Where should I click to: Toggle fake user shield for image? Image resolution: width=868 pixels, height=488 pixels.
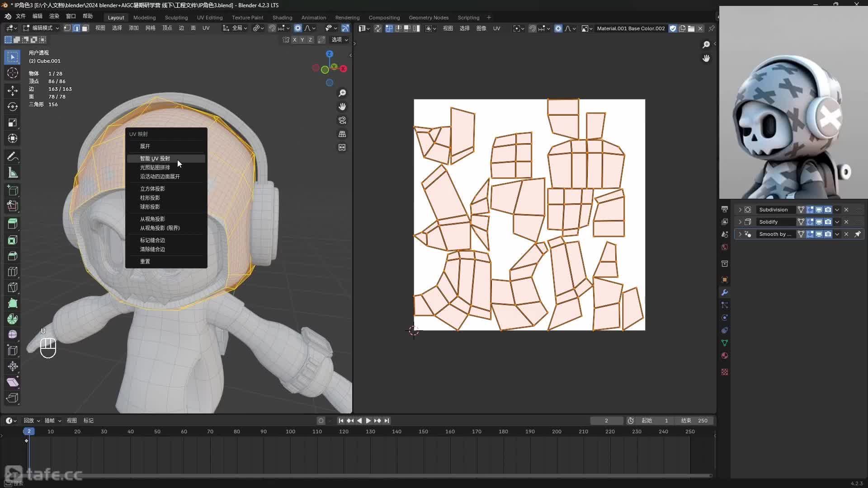pyautogui.click(x=673, y=28)
